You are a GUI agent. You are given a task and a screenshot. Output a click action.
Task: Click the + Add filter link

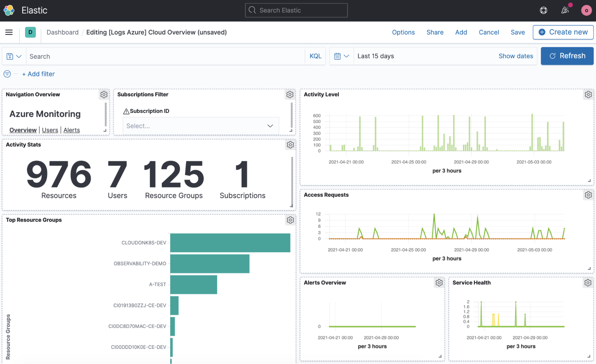click(x=38, y=74)
